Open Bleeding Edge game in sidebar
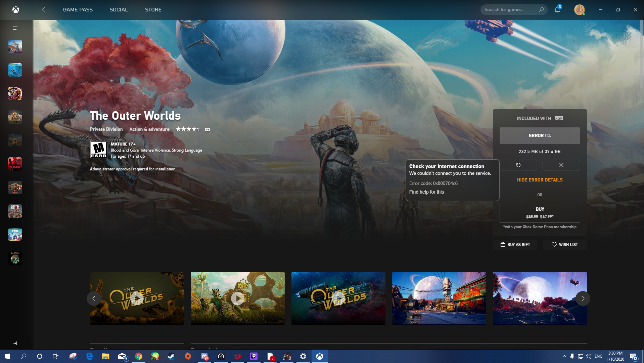 pos(15,211)
